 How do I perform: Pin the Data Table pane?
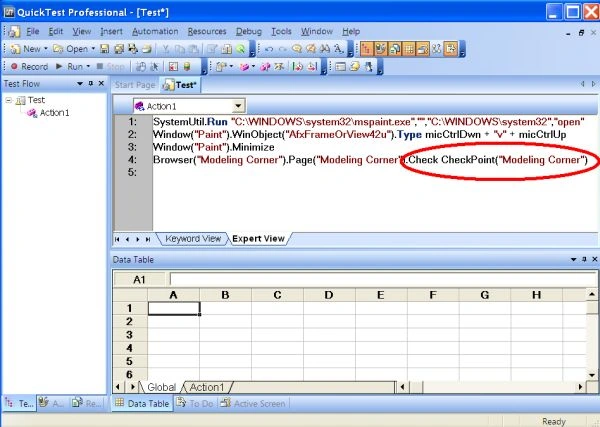coord(584,259)
